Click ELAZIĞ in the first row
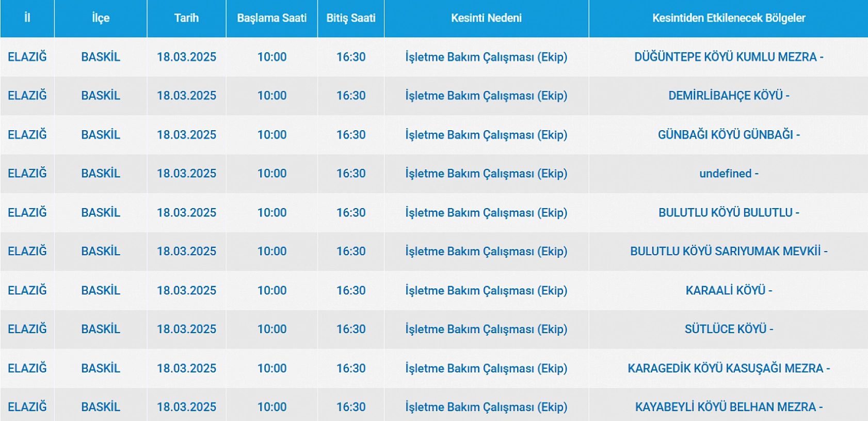 coord(27,57)
